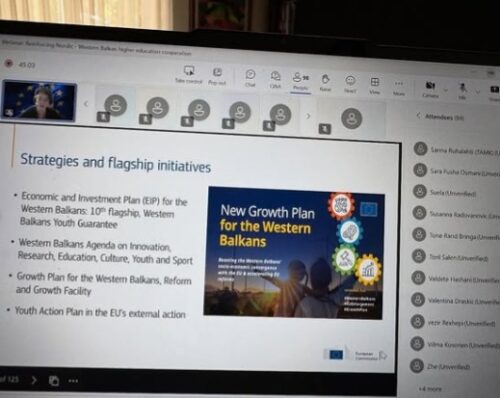Show next participants with the right chevron
This screenshot has height=398, width=500.
pyautogui.click(x=308, y=116)
